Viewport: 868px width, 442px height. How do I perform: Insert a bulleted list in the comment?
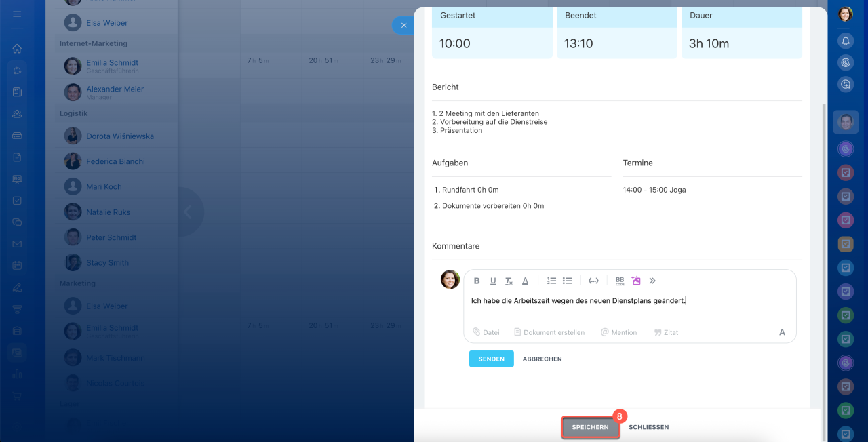point(568,281)
